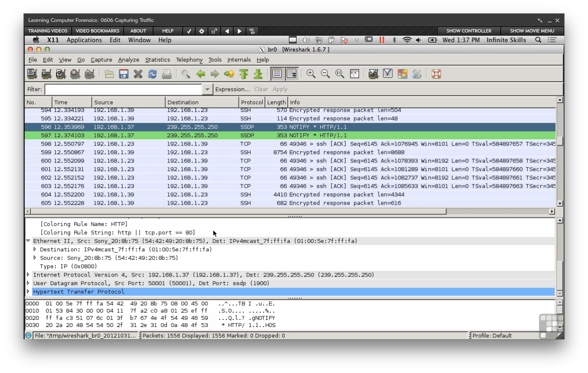Open a capture file folder icon
This screenshot has height=373, width=588.
109,74
